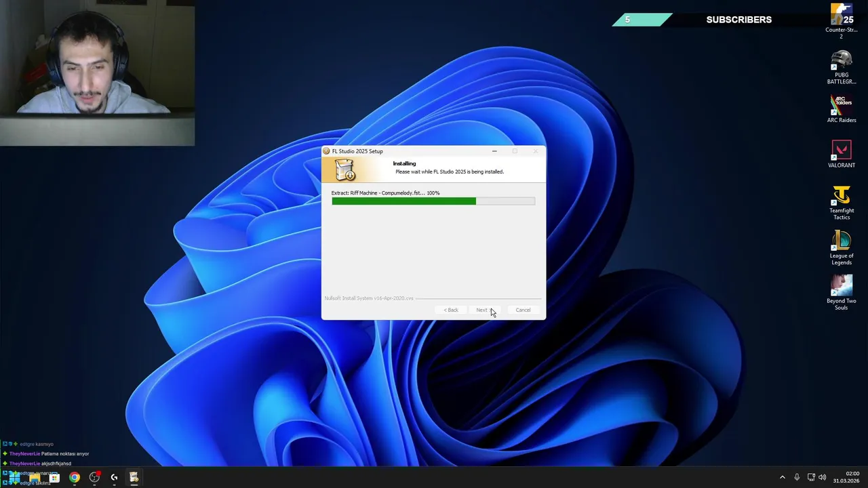Open OBS Studio from the taskbar
The height and width of the screenshot is (488, 868).
[x=94, y=477]
